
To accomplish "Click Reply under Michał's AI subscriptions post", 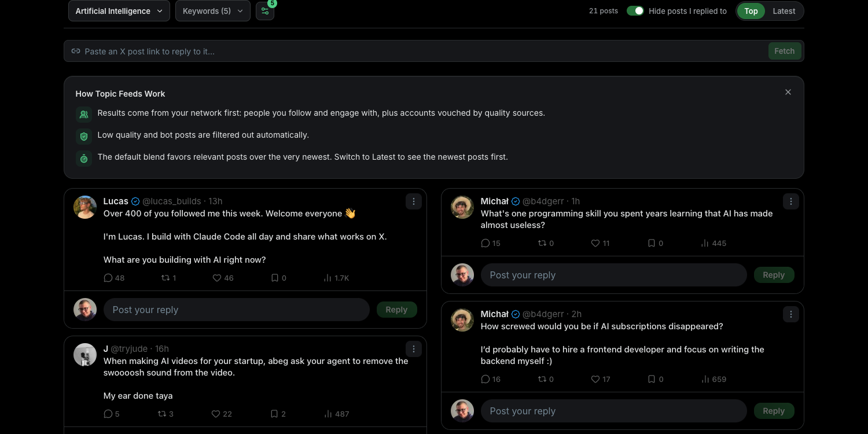I will point(774,411).
